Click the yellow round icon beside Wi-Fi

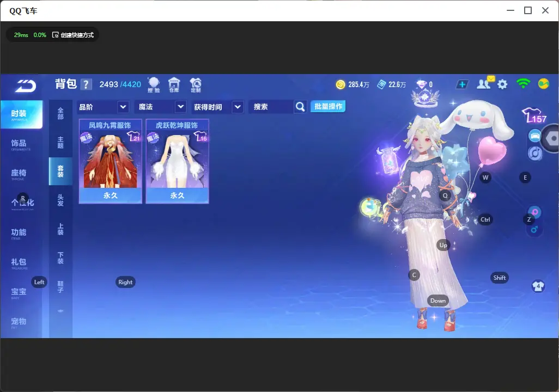point(543,84)
